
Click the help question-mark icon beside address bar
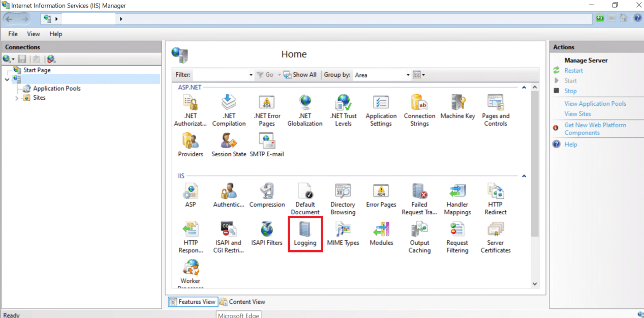click(637, 18)
